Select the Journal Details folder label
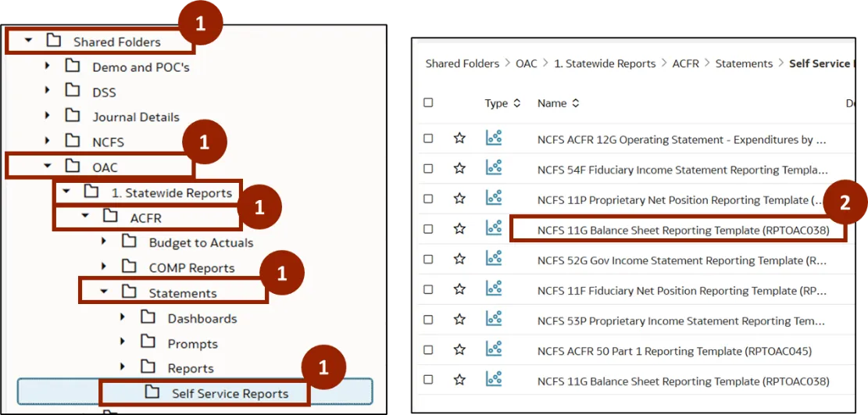Image resolution: width=868 pixels, height=415 pixels. tap(136, 117)
